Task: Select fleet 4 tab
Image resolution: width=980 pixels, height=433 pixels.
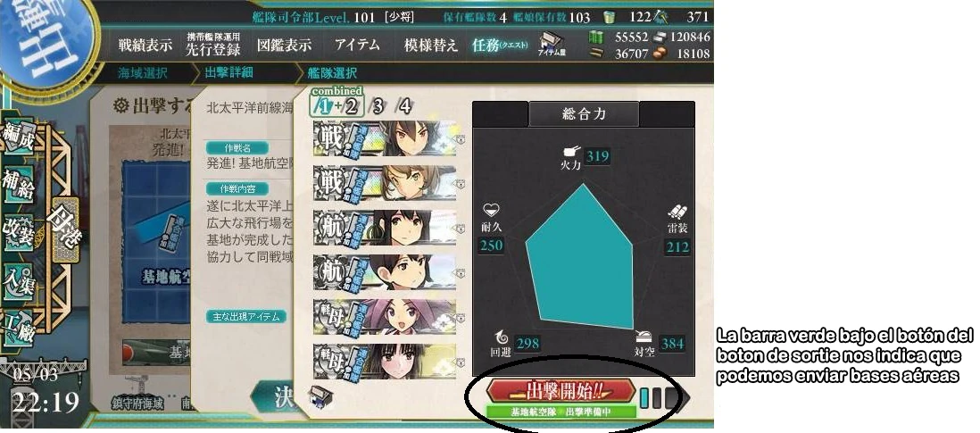Action: 405,106
